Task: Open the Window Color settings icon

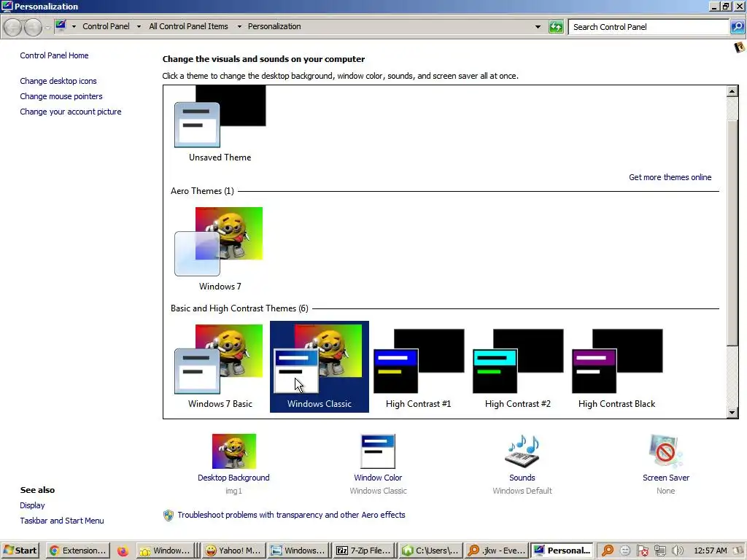Action: [x=379, y=451]
